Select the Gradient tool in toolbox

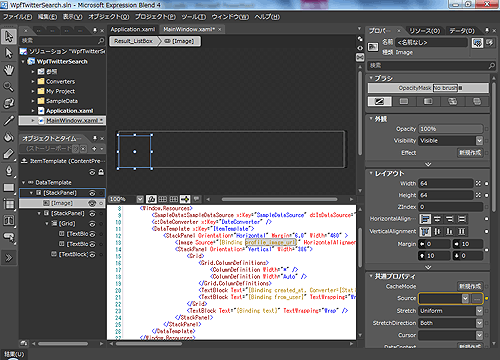[9, 154]
